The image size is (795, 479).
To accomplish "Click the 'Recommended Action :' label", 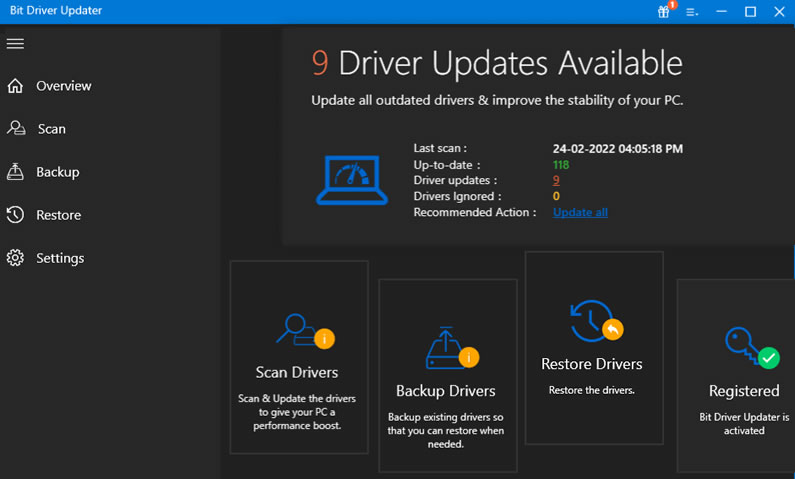I will pos(475,212).
